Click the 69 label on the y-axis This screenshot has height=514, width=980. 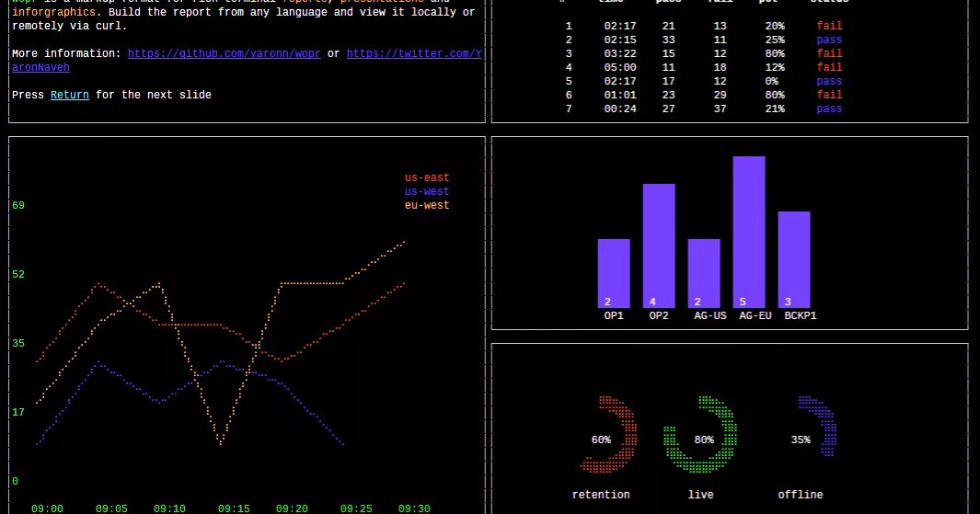(x=18, y=205)
